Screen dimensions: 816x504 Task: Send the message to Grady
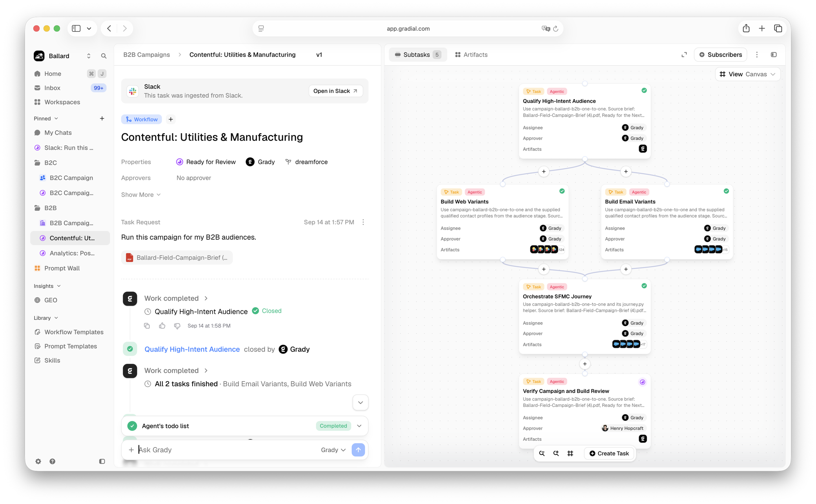pyautogui.click(x=358, y=450)
